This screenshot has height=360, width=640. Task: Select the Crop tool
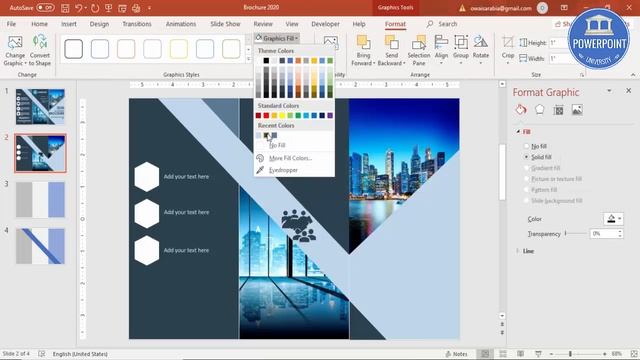click(x=508, y=42)
